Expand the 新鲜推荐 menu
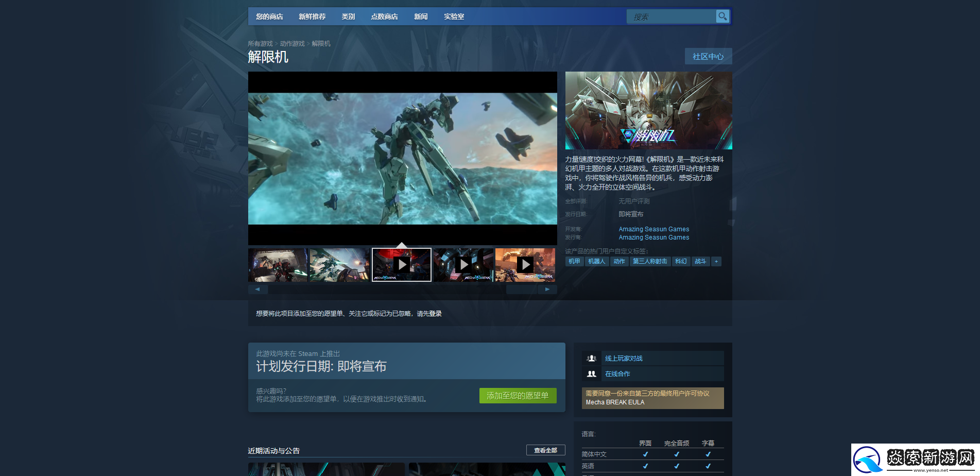The width and height of the screenshot is (980, 476). (x=312, y=16)
